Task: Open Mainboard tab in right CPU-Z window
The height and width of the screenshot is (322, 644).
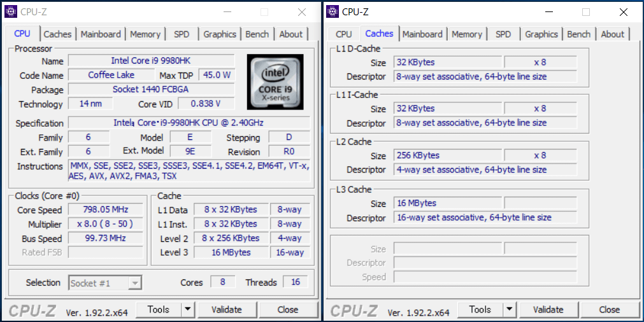Action: 422,34
